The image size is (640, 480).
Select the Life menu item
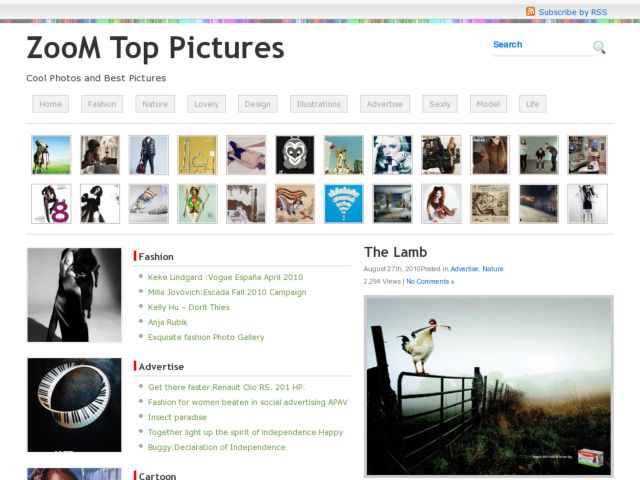click(533, 104)
